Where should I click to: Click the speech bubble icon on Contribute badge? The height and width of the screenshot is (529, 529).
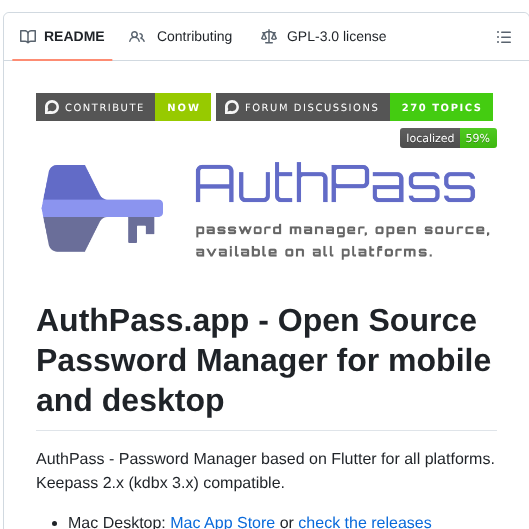point(52,107)
